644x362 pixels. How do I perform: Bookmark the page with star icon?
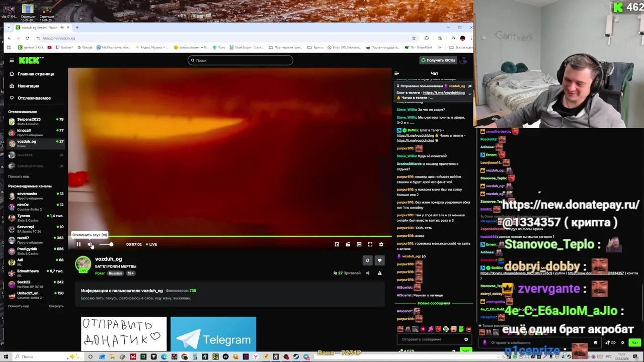pyautogui.click(x=414, y=38)
